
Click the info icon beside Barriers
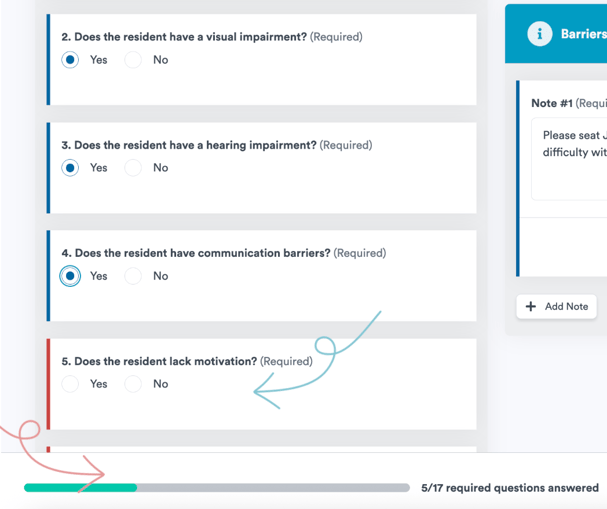[539, 34]
